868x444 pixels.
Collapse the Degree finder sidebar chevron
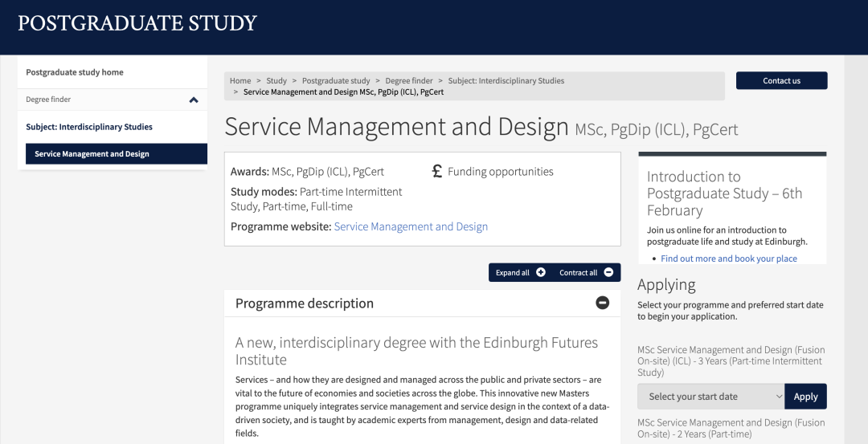(x=194, y=100)
